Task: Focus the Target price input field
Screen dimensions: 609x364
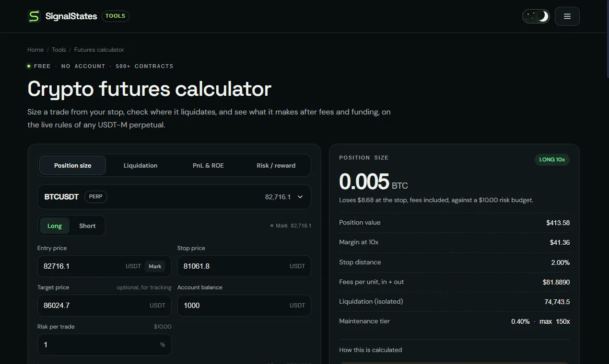Action: [105, 306]
